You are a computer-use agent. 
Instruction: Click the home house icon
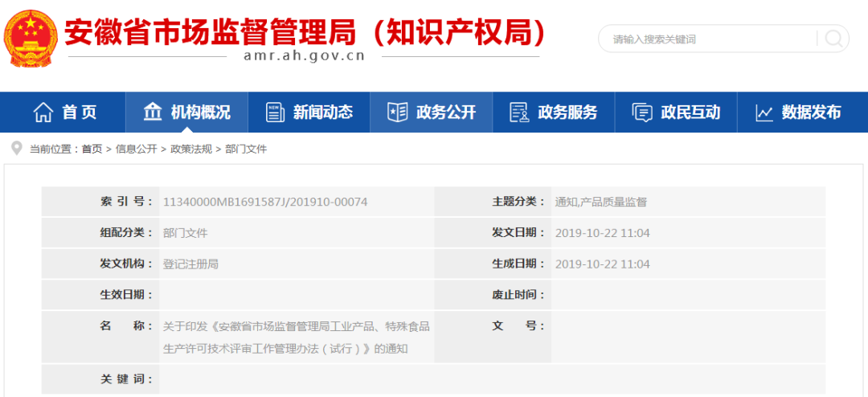[43, 113]
